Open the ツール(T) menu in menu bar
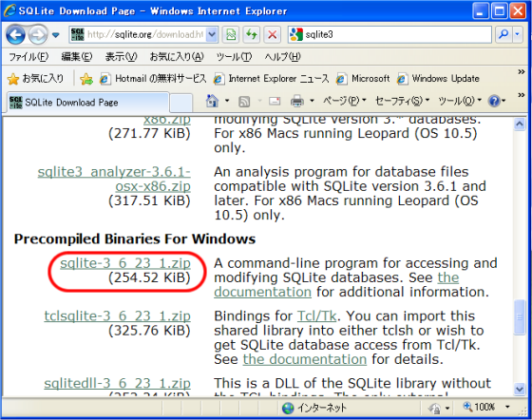 point(234,57)
